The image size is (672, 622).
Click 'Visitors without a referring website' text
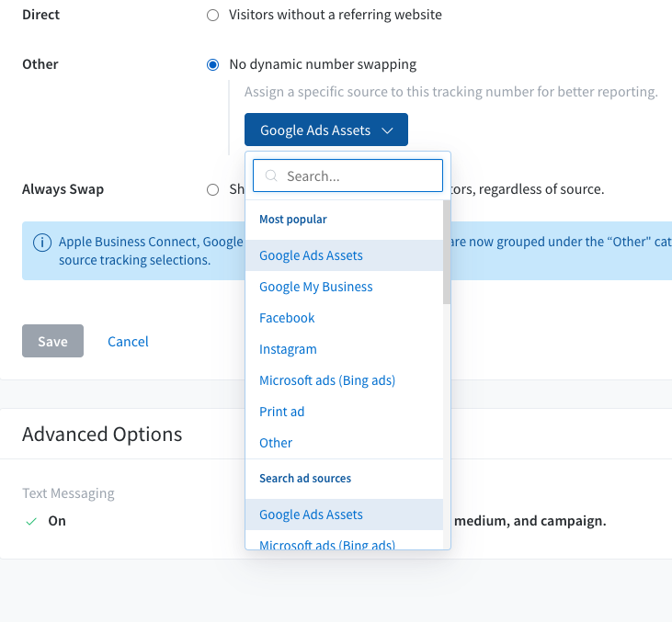pyautogui.click(x=336, y=15)
